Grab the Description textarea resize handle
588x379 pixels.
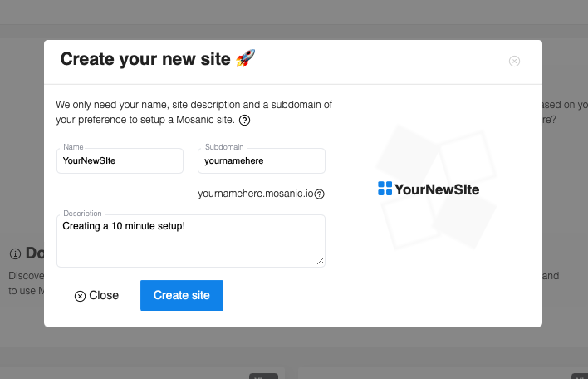coord(320,261)
